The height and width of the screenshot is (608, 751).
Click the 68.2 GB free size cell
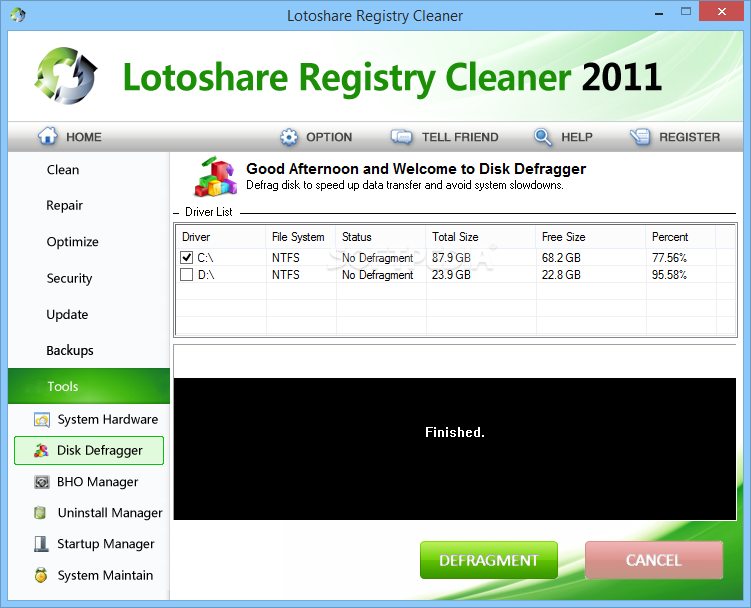[561, 258]
